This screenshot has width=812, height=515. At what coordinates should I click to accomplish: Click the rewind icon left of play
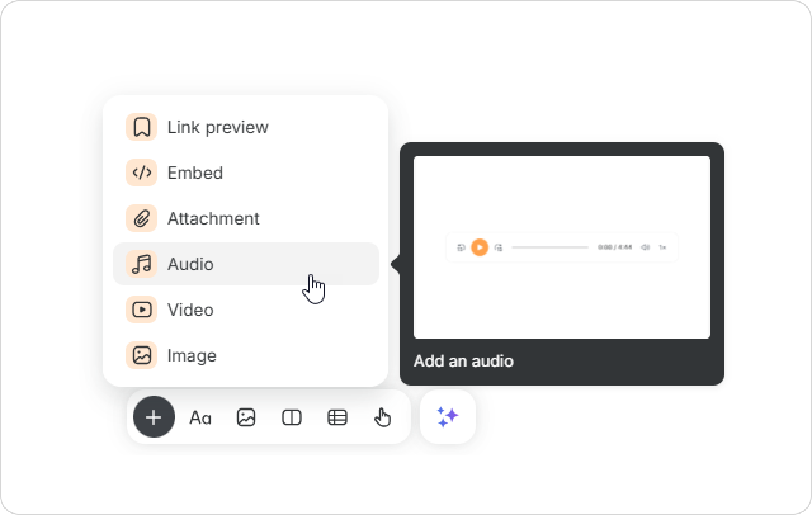[x=461, y=247]
